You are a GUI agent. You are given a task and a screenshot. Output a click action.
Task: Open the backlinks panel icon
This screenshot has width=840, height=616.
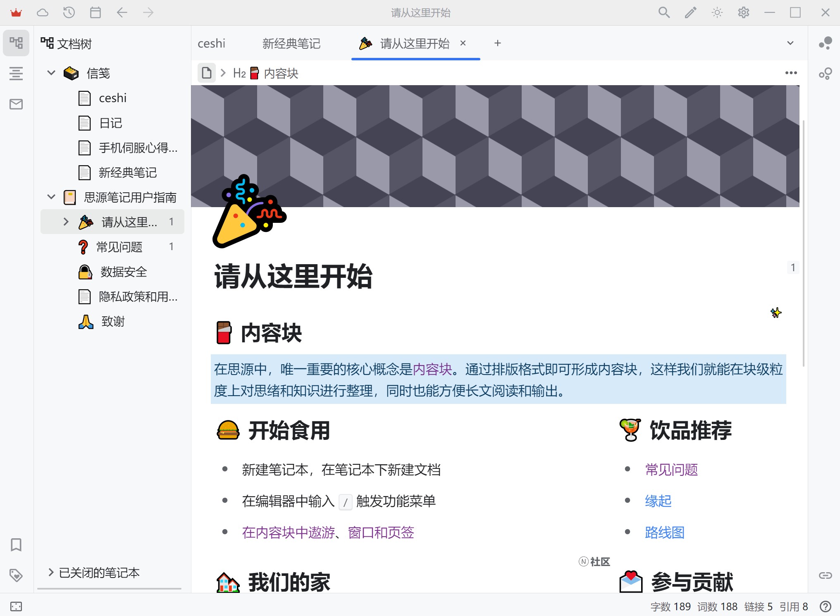pos(825,575)
